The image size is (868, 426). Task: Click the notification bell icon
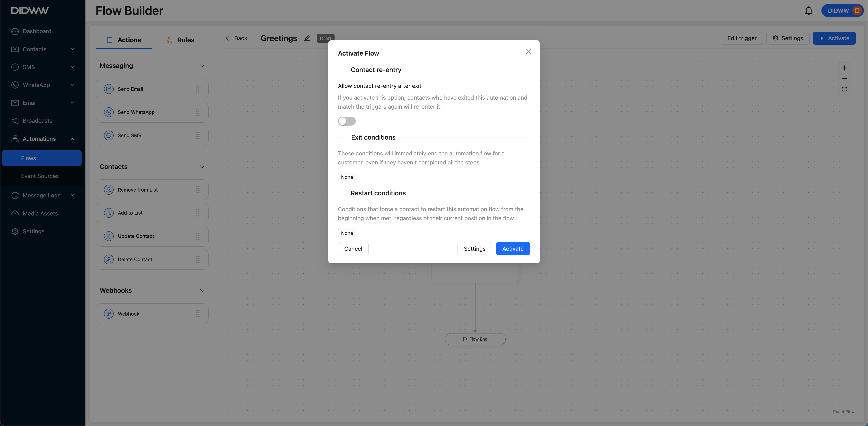click(808, 11)
